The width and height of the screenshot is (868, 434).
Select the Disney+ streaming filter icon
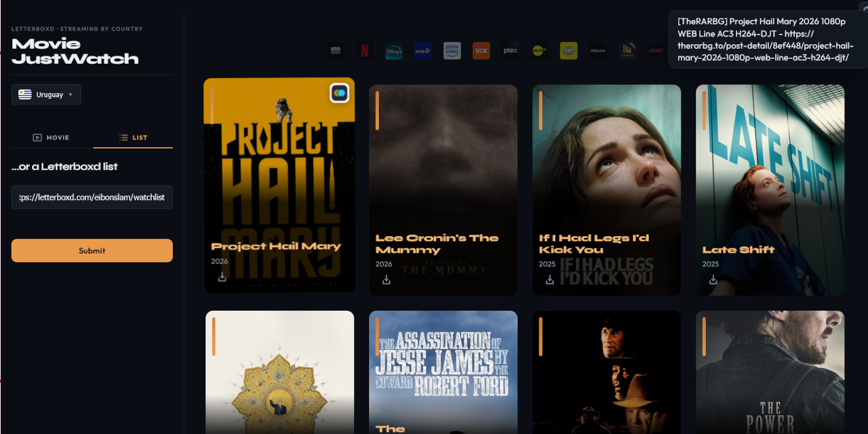[x=394, y=50]
